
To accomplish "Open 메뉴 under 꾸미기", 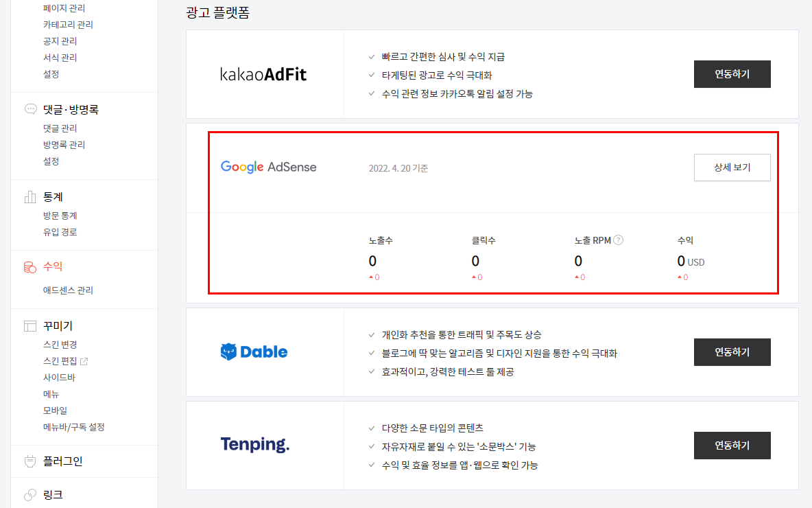I will click(x=51, y=394).
